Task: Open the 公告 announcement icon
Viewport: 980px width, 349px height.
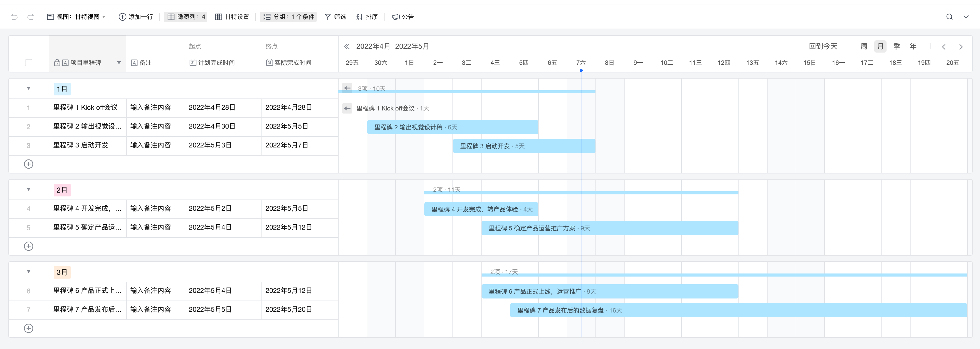Action: point(396,17)
